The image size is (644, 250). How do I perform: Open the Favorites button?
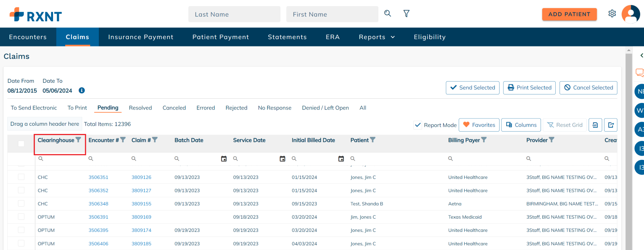coord(479,125)
